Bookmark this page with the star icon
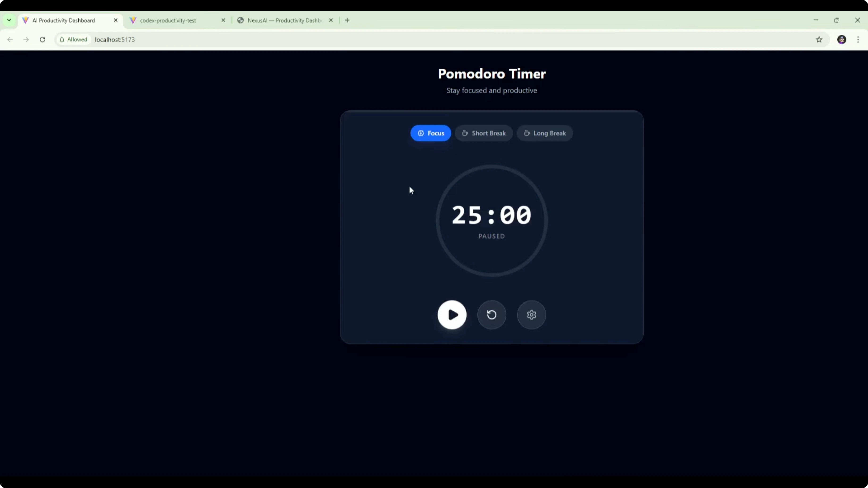Viewport: 868px width, 488px height. point(819,39)
